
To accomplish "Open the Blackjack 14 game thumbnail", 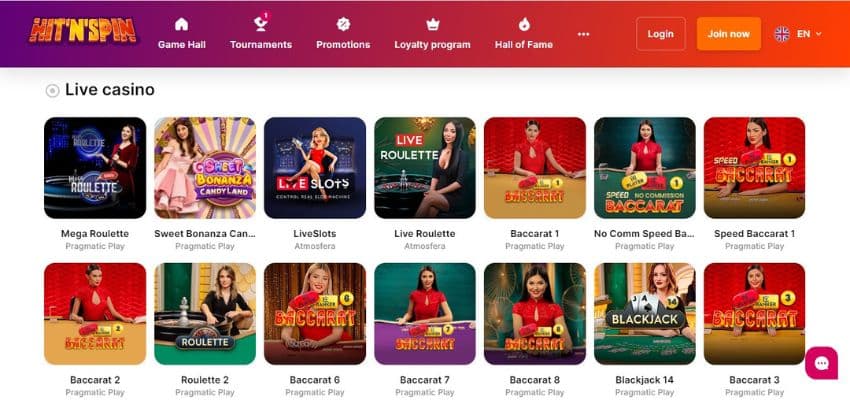I will pyautogui.click(x=645, y=314).
